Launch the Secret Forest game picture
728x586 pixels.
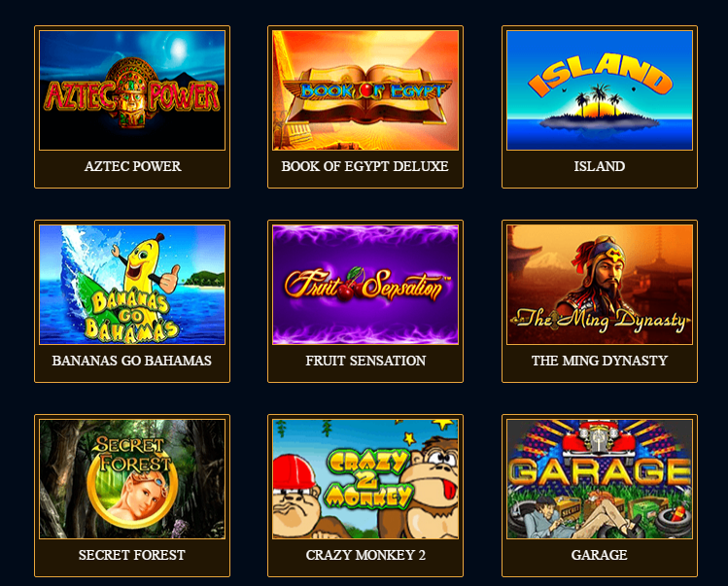coord(132,479)
